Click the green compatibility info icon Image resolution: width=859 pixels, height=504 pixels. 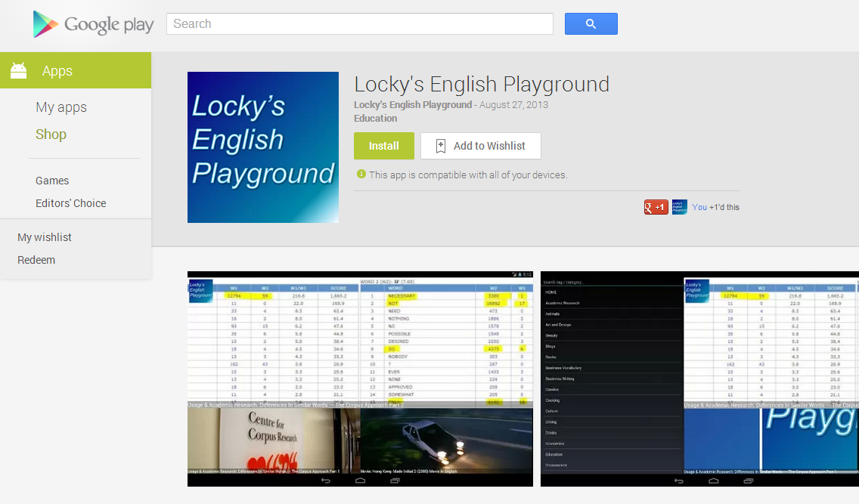(x=361, y=174)
